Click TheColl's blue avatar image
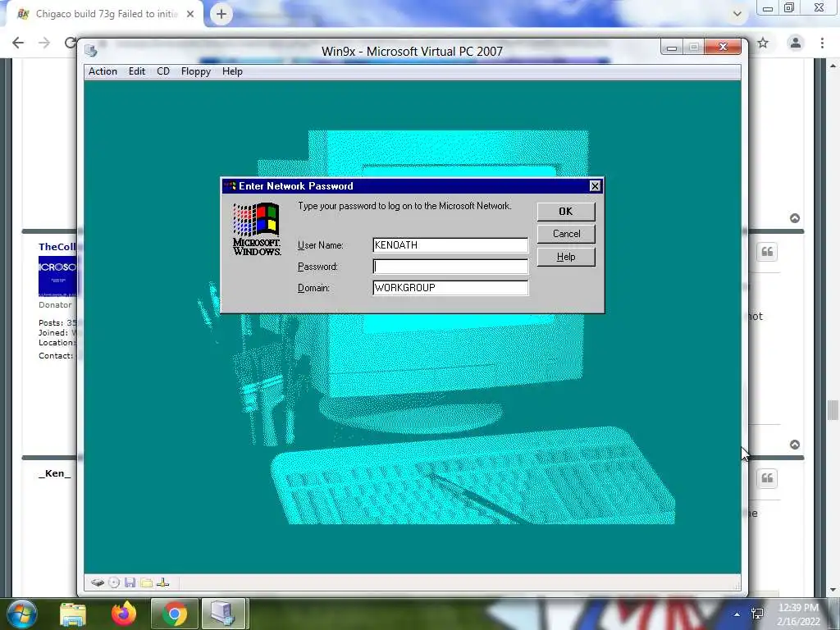The image size is (840, 630). pos(57,276)
